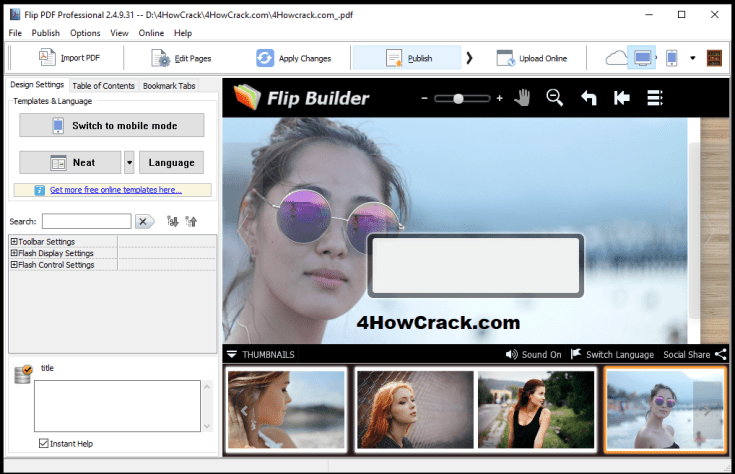
Task: Open Social Share
Action: (x=695, y=354)
